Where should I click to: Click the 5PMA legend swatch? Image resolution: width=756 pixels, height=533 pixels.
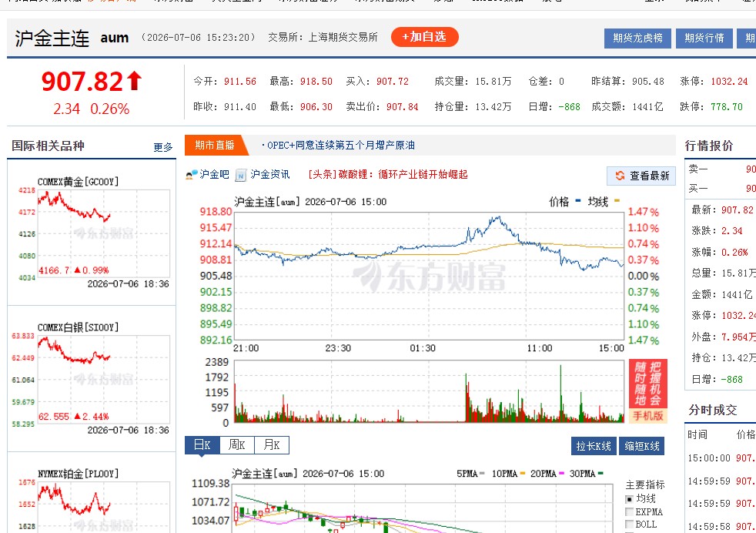pos(482,474)
